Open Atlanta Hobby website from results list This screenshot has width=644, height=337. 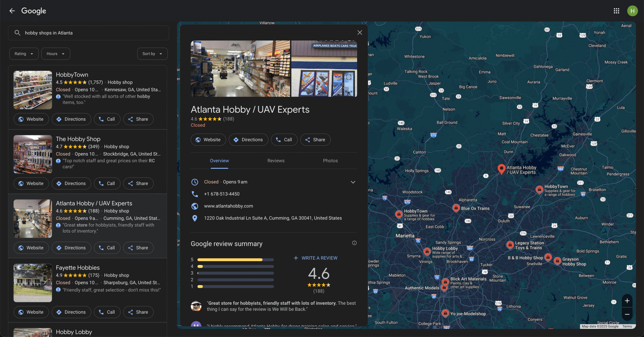[31, 248]
